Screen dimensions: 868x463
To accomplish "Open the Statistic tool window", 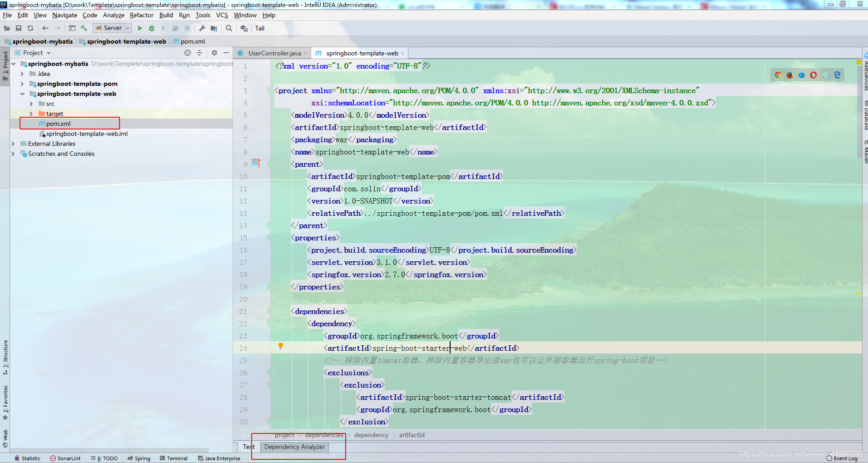I will pos(28,458).
